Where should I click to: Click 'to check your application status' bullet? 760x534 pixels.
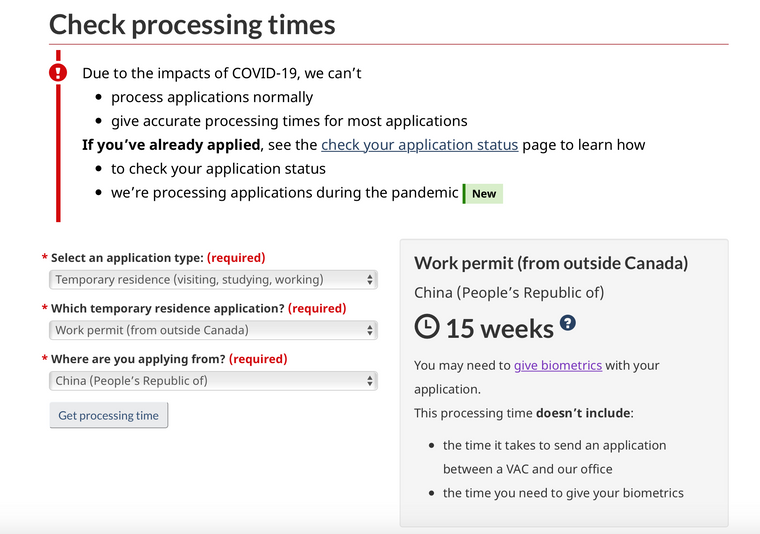(218, 169)
